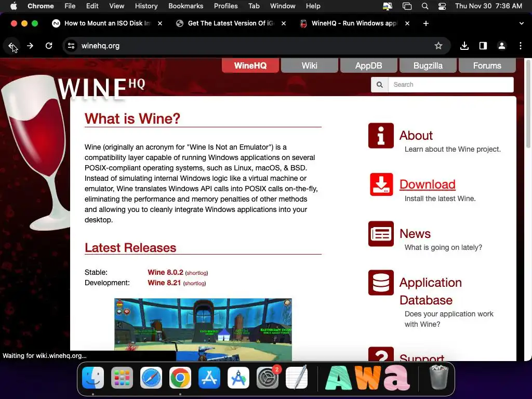Open the Chrome profile avatar
The image size is (532, 399).
502,46
